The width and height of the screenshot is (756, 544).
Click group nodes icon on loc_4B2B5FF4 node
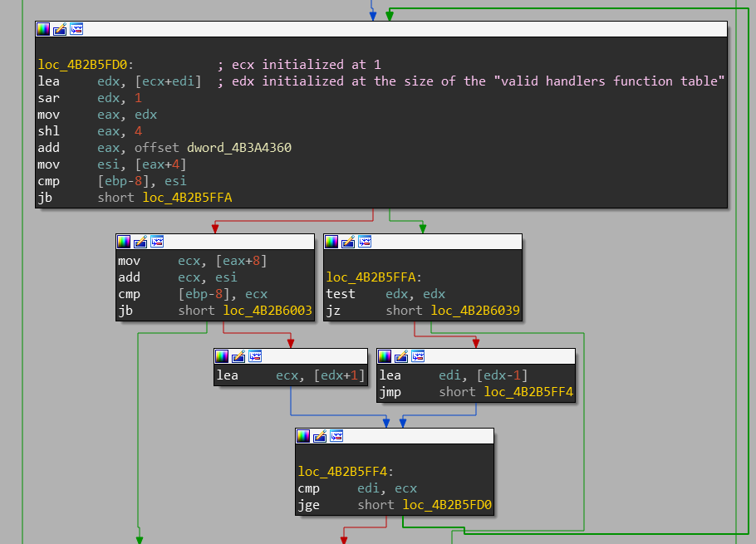click(x=336, y=436)
